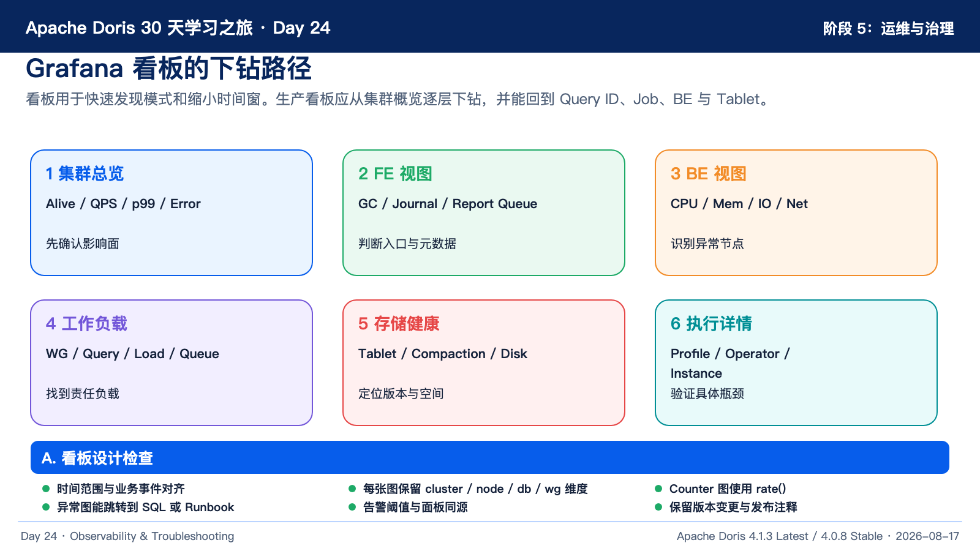
Task: Click the item "每张图保留 cluster / node / db / wg 维度"
Action: (475, 489)
